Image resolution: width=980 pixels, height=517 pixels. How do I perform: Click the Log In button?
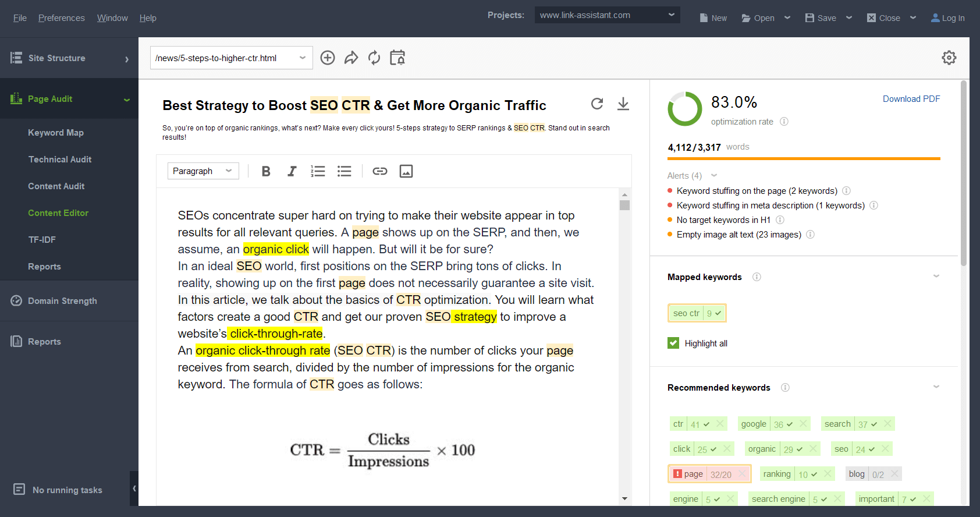(947, 18)
